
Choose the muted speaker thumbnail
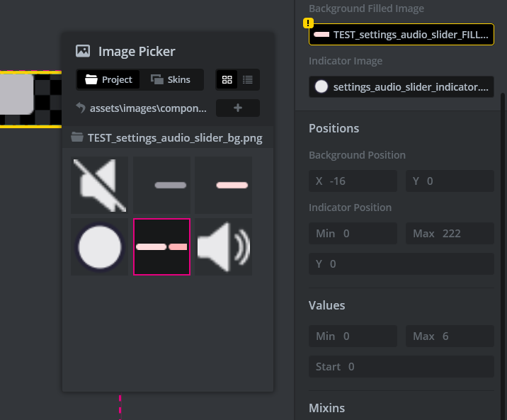point(100,185)
